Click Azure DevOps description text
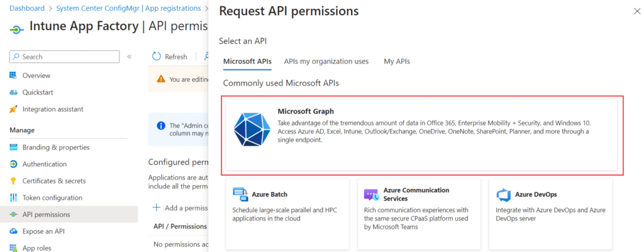Image resolution: width=644 pixels, height=252 pixels. click(550, 214)
